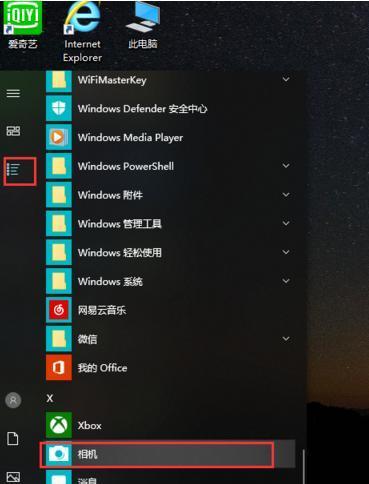369x484 pixels.
Task: Open the user account avatar icon
Action: pyautogui.click(x=13, y=400)
